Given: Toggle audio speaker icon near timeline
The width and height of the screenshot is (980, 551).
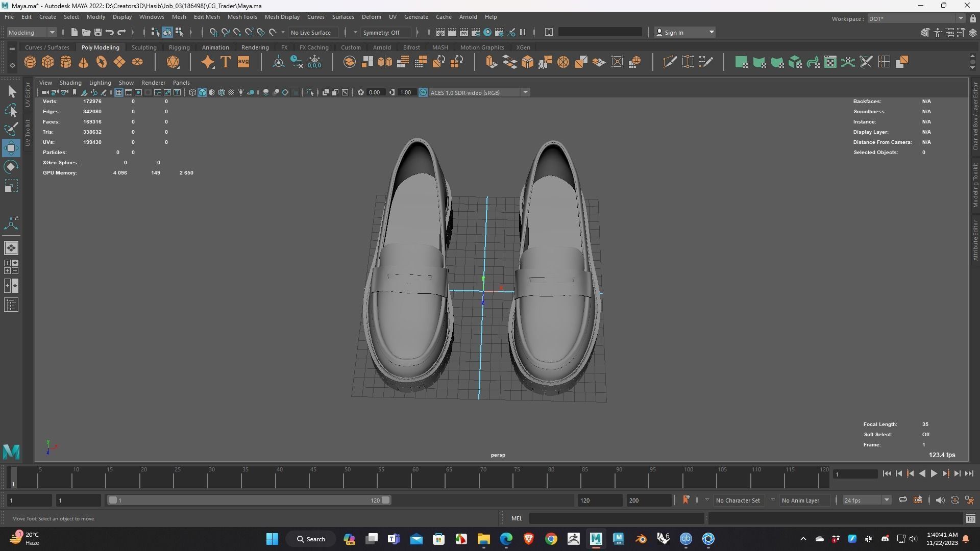Looking at the screenshot, I should tap(940, 500).
